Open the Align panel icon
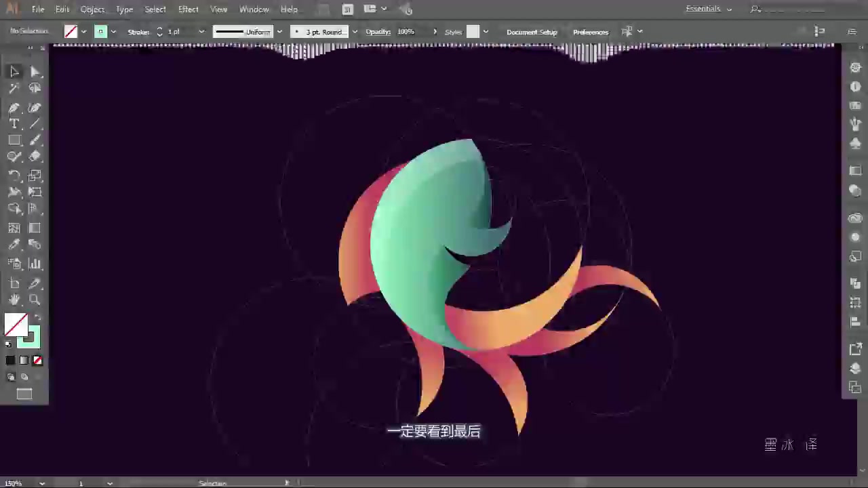This screenshot has height=488, width=868. [856, 322]
